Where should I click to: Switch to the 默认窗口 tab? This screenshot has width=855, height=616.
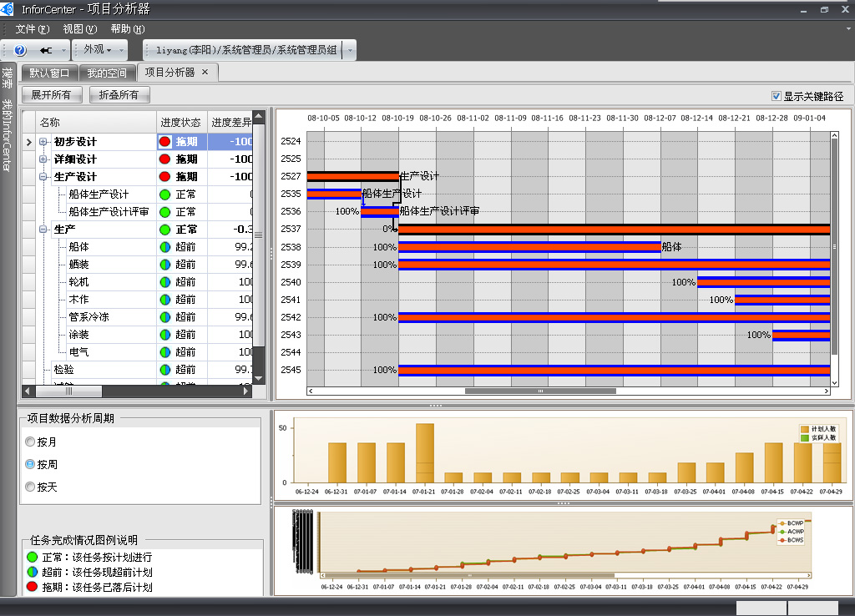tap(49, 73)
